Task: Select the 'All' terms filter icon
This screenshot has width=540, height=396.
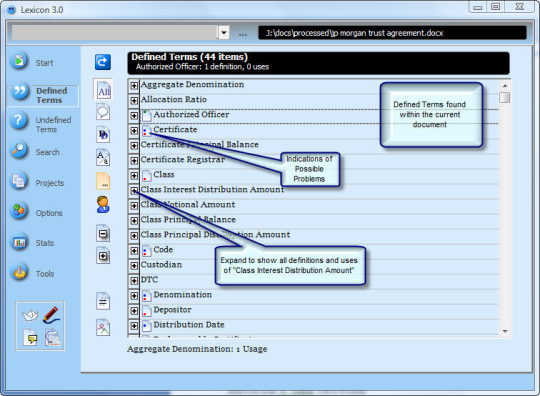Action: point(103,90)
